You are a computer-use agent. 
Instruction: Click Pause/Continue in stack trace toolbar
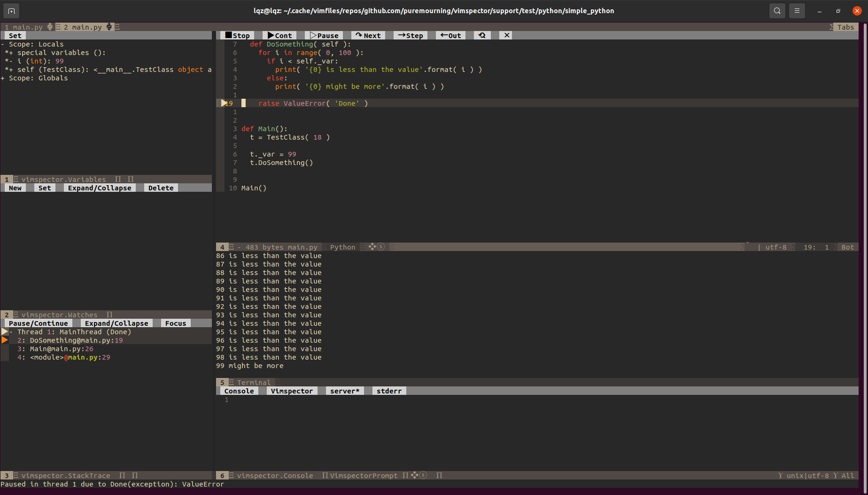pos(39,323)
